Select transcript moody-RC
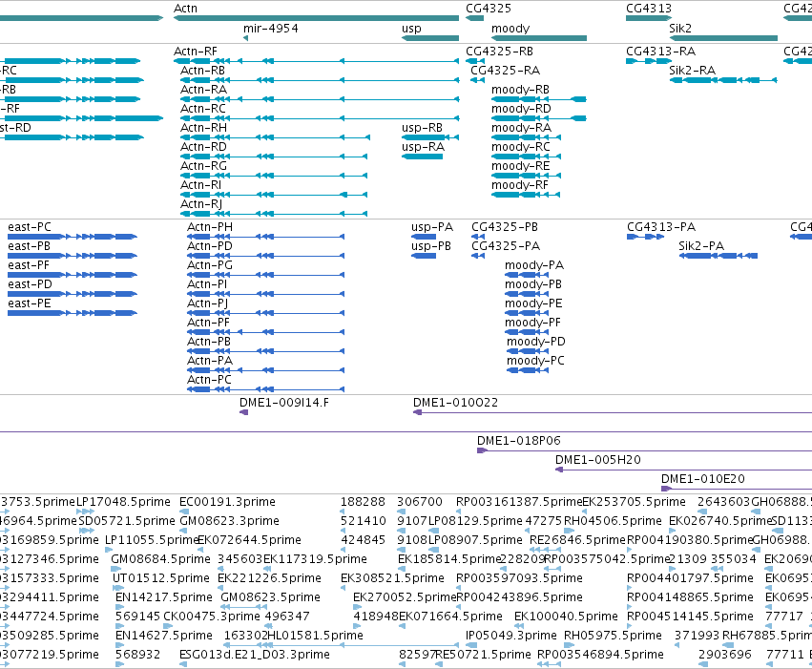The image size is (812, 669). (x=520, y=147)
